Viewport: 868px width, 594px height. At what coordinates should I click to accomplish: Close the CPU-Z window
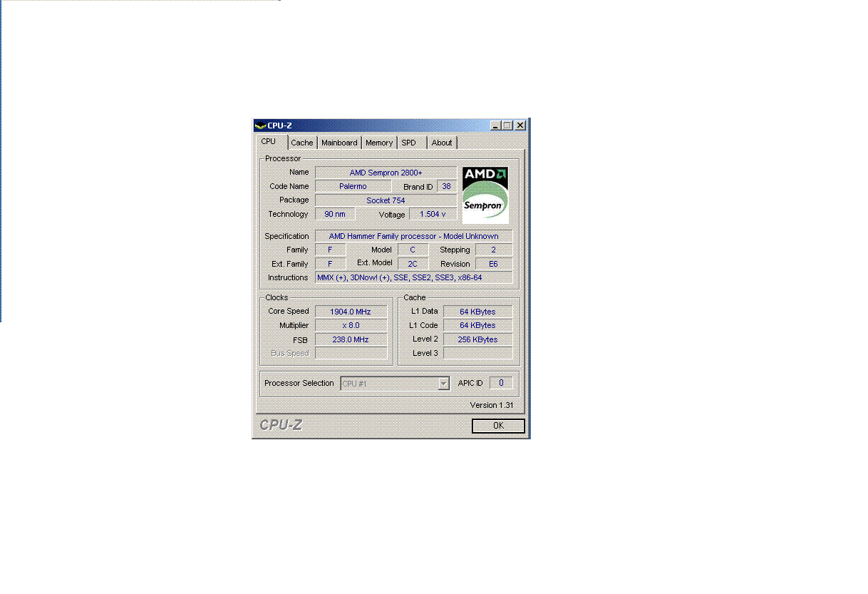coord(520,126)
